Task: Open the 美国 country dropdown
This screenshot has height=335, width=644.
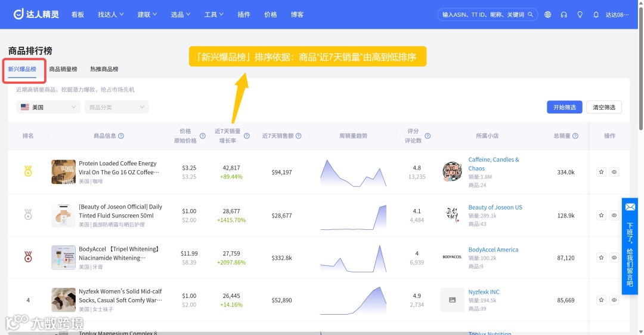Action: [x=48, y=107]
